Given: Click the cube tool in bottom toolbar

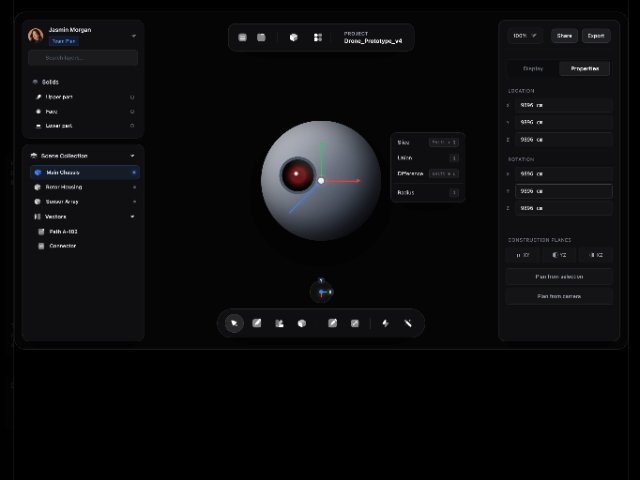Looking at the screenshot, I should 302,323.
